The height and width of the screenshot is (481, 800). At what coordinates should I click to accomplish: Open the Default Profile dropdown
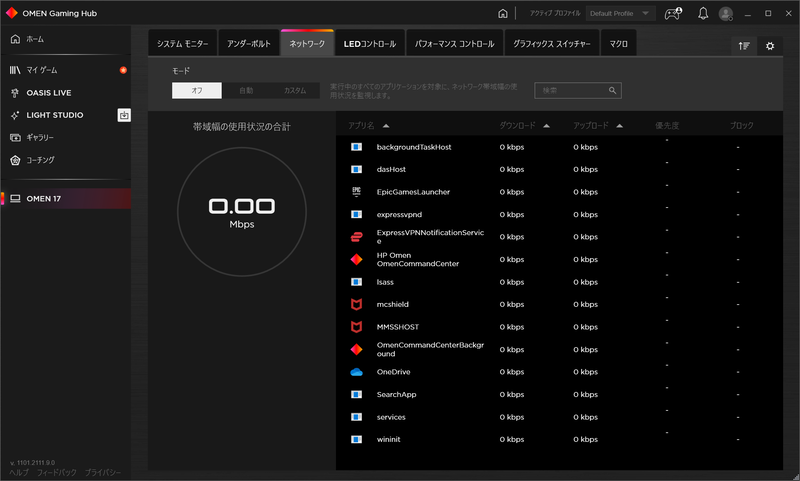(x=620, y=14)
